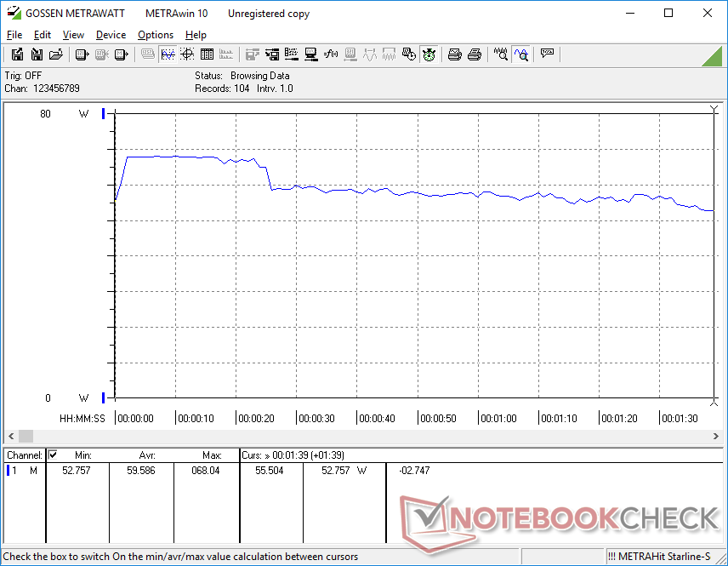Viewport: 728px width, 566px height.
Task: Select channel 1 M row
Action: tap(24, 471)
